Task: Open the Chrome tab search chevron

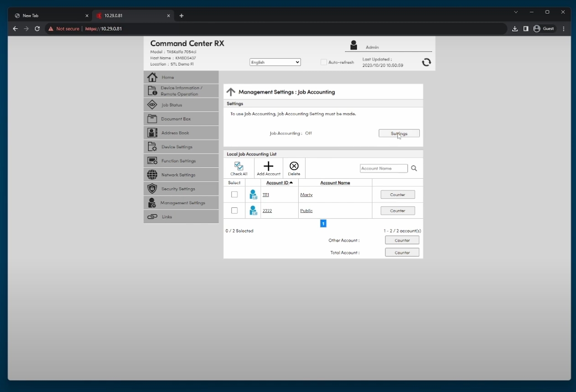Action: coord(516,12)
